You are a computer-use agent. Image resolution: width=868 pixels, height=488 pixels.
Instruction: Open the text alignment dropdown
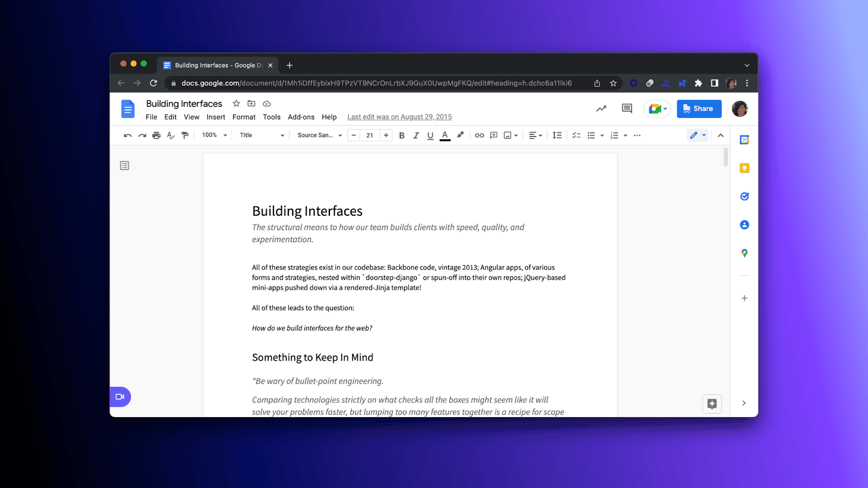click(535, 135)
